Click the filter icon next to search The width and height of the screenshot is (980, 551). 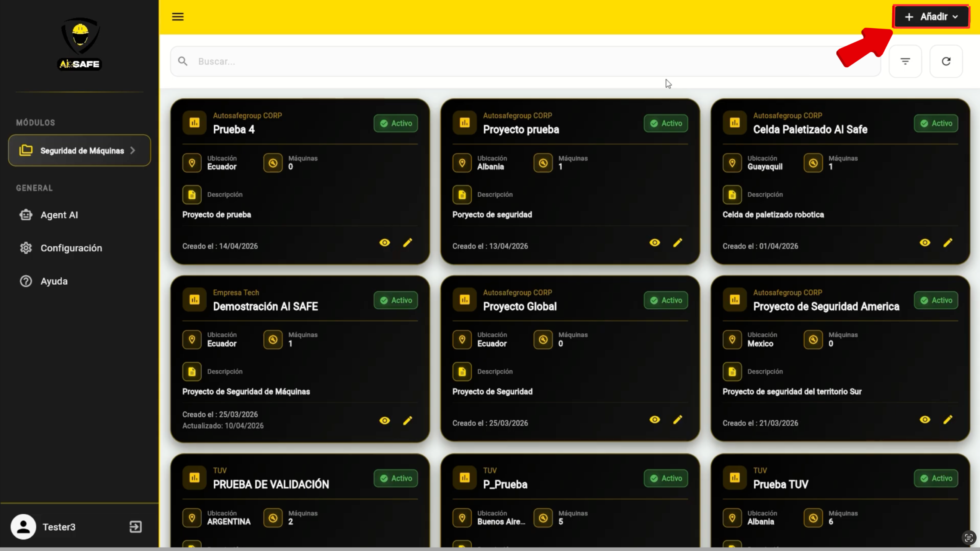(x=905, y=61)
